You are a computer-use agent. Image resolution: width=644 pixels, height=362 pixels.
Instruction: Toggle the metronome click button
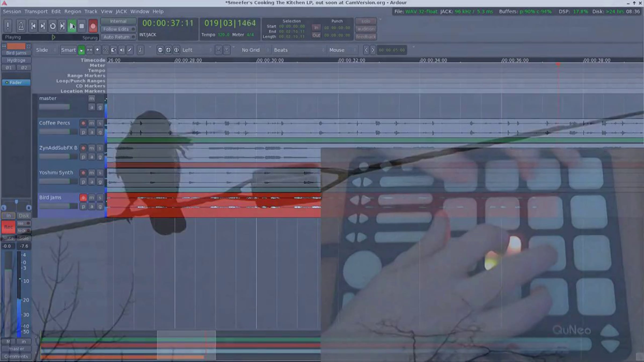[21, 26]
